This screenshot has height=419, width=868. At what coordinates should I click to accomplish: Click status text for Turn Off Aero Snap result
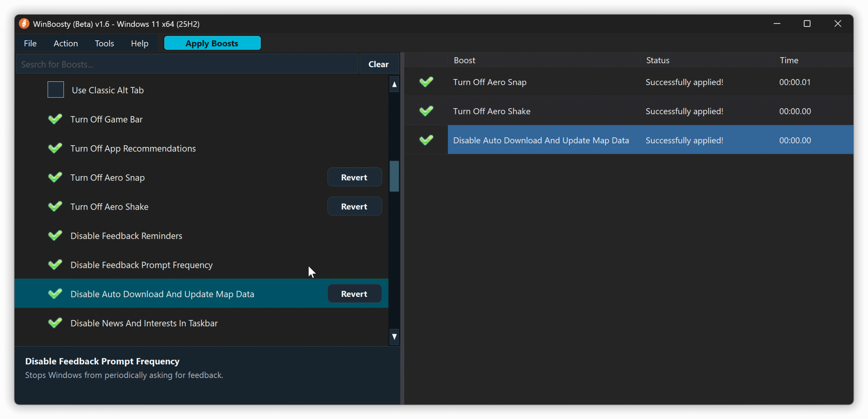[x=684, y=82]
